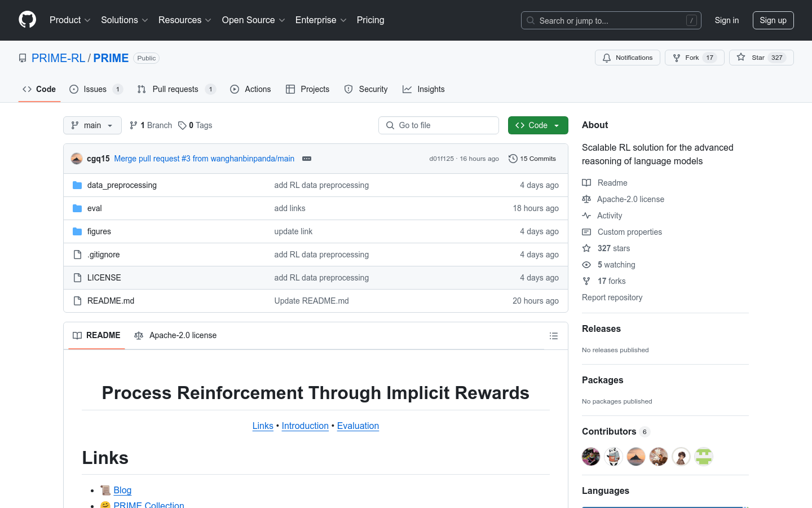Open the figures folder
812x508 pixels.
coord(99,231)
